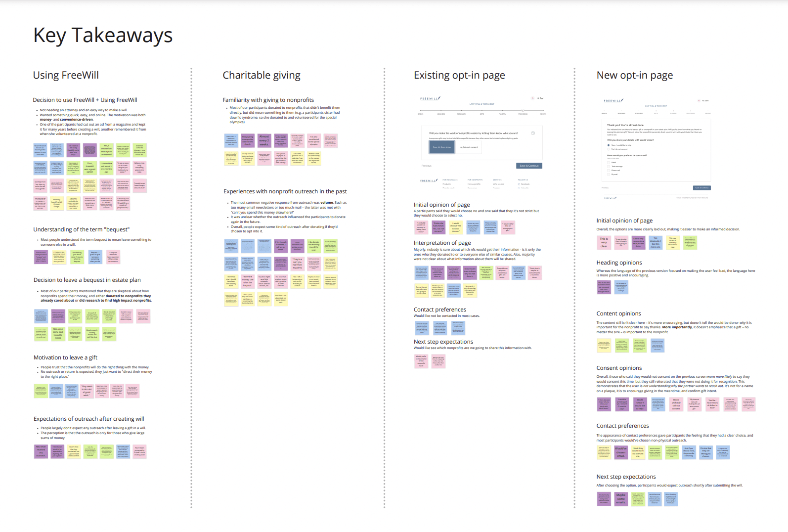Click the FreeWill logo in the existing opt-in mockup
Image resolution: width=788 pixels, height=532 pixels.
pos(430,98)
